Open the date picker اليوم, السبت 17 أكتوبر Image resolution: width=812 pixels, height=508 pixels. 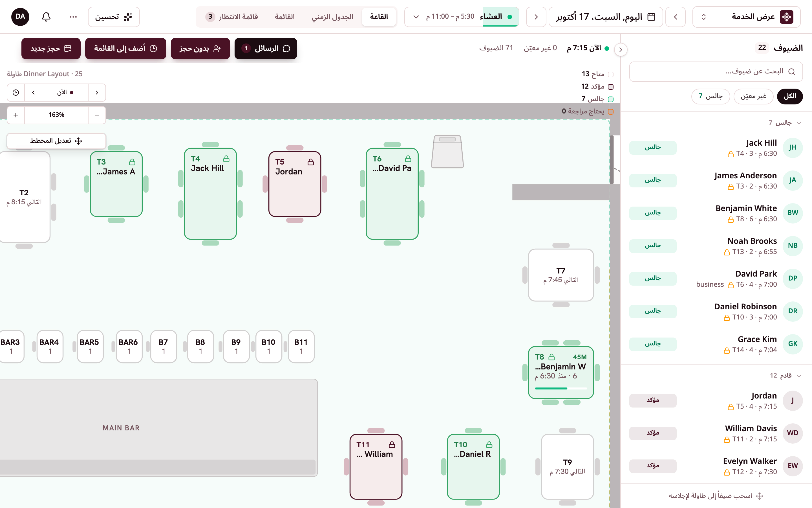[x=606, y=17]
